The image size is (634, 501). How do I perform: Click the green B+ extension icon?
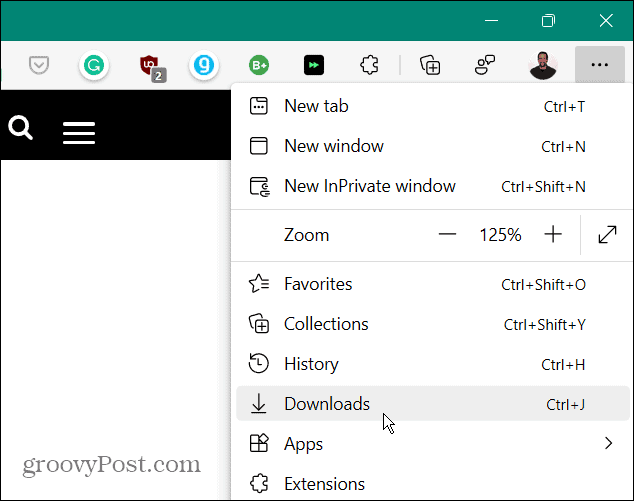(260, 66)
